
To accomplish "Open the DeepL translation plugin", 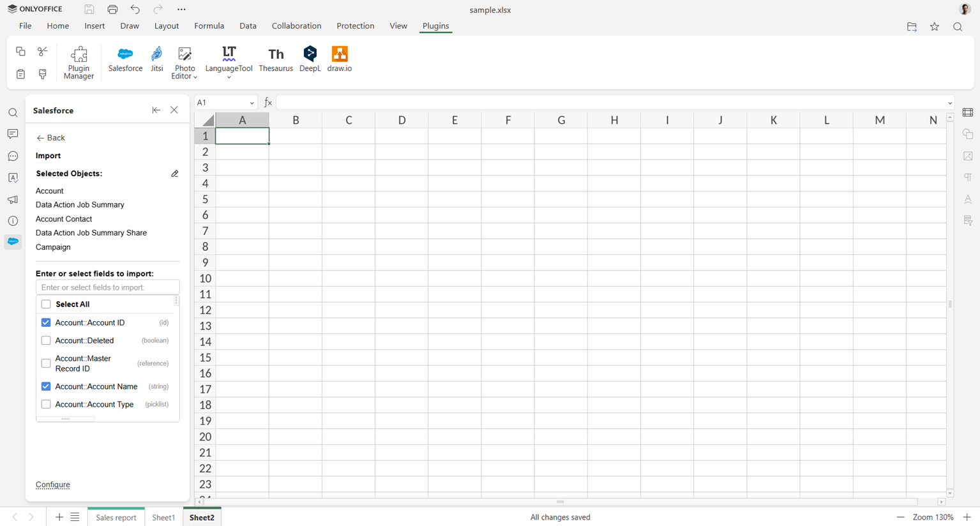I will (310, 59).
